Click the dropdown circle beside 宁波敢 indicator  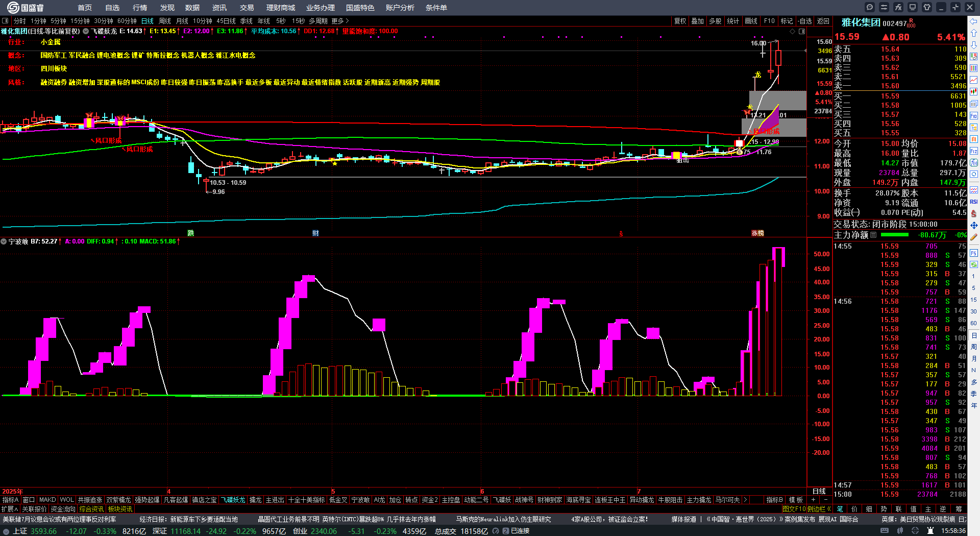(x=4, y=241)
